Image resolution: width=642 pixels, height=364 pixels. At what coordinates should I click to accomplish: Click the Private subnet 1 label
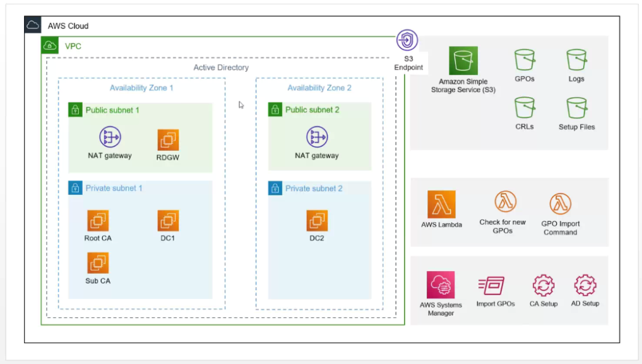coord(114,188)
